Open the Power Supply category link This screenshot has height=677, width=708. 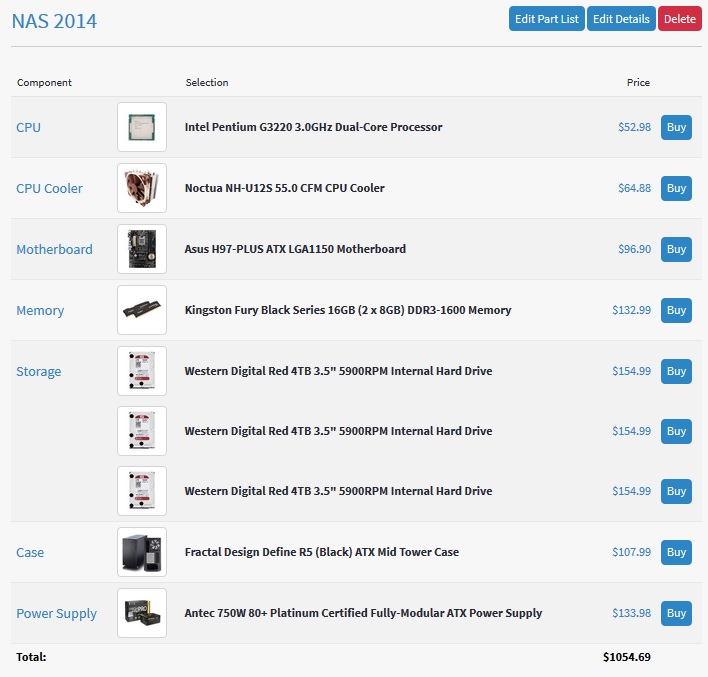tap(56, 613)
